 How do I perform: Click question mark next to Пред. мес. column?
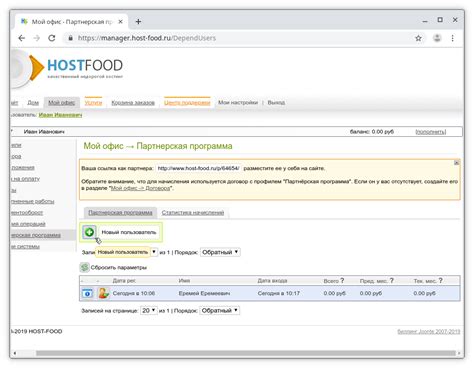392,281
